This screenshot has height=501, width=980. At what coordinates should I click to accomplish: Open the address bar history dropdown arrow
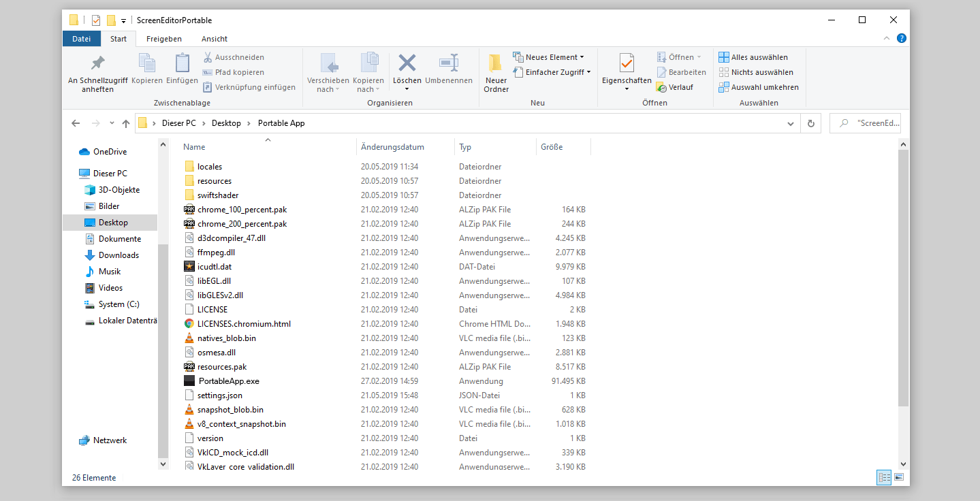(x=791, y=123)
